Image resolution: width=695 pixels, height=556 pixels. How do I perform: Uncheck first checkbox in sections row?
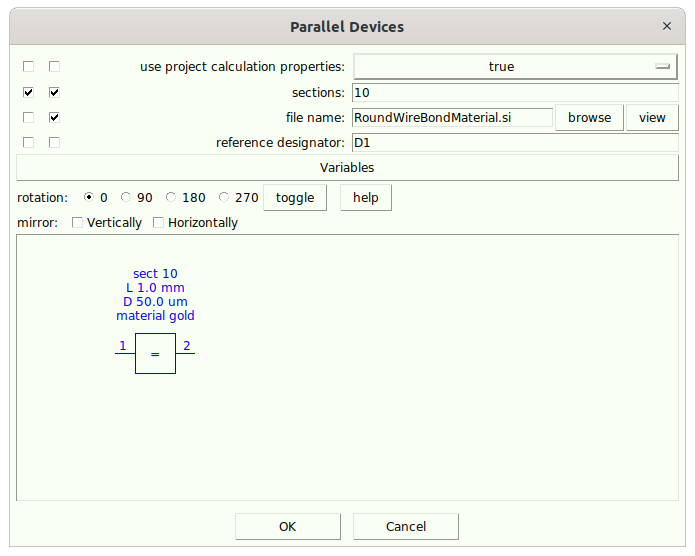click(x=28, y=92)
